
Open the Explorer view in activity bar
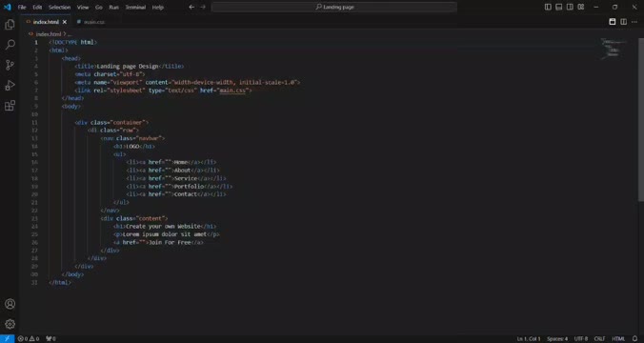point(10,25)
